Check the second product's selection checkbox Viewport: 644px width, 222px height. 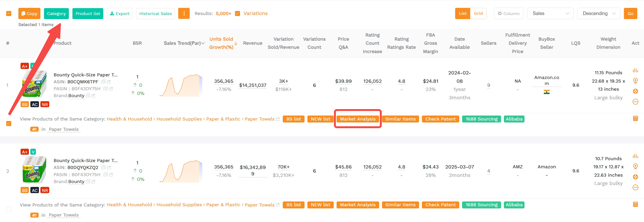click(9, 209)
